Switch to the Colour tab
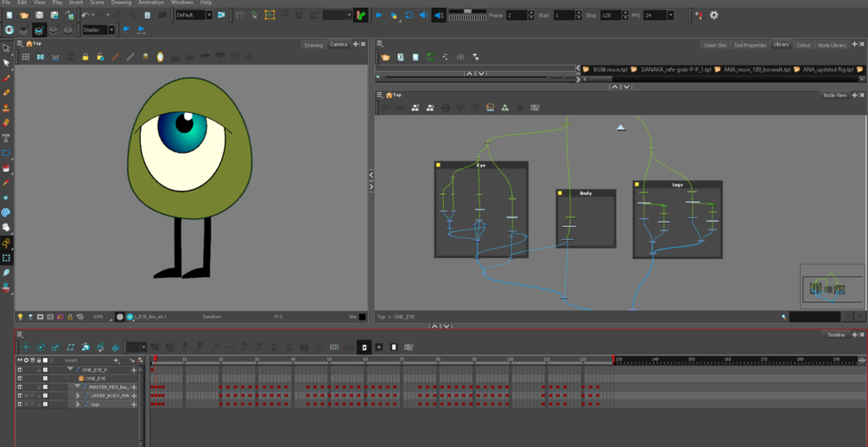The height and width of the screenshot is (447, 868). coord(803,45)
